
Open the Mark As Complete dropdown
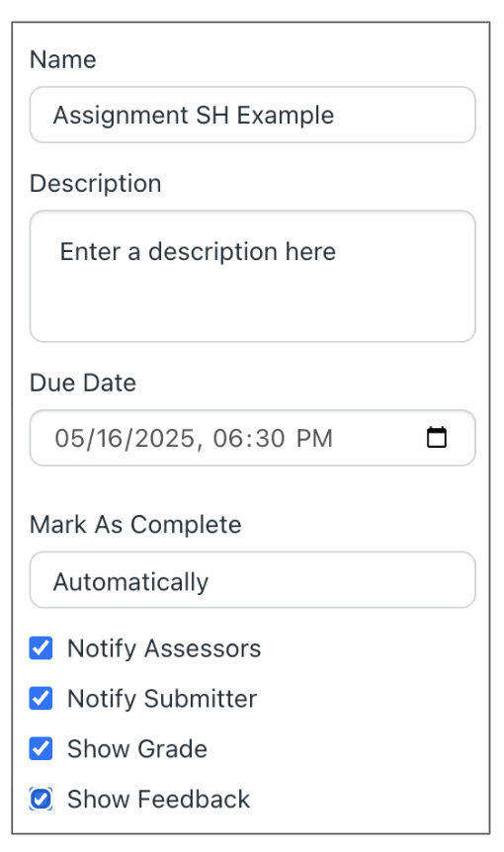pos(253,580)
